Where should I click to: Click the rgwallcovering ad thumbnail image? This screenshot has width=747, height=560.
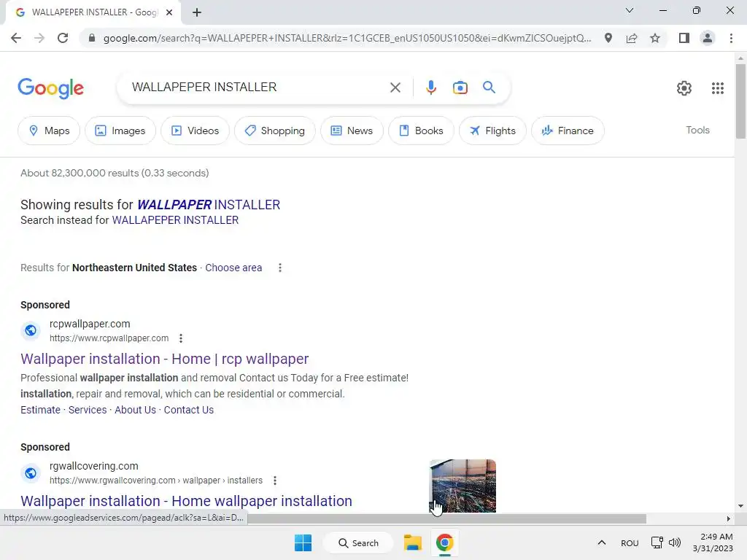462,486
